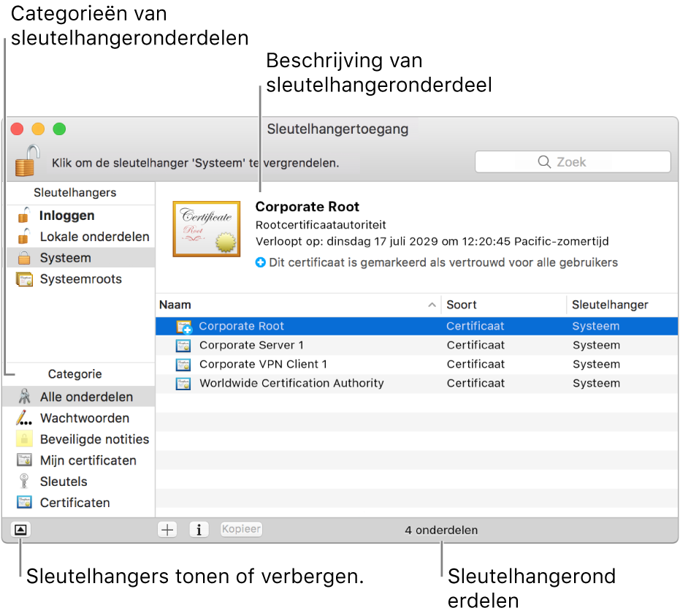Click the Inloggen keychain lock icon
Image resolution: width=680 pixels, height=616 pixels.
point(24,215)
